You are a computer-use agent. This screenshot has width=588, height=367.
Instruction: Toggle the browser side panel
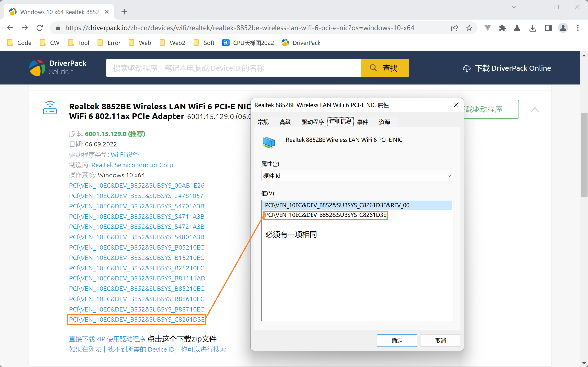(x=548, y=28)
